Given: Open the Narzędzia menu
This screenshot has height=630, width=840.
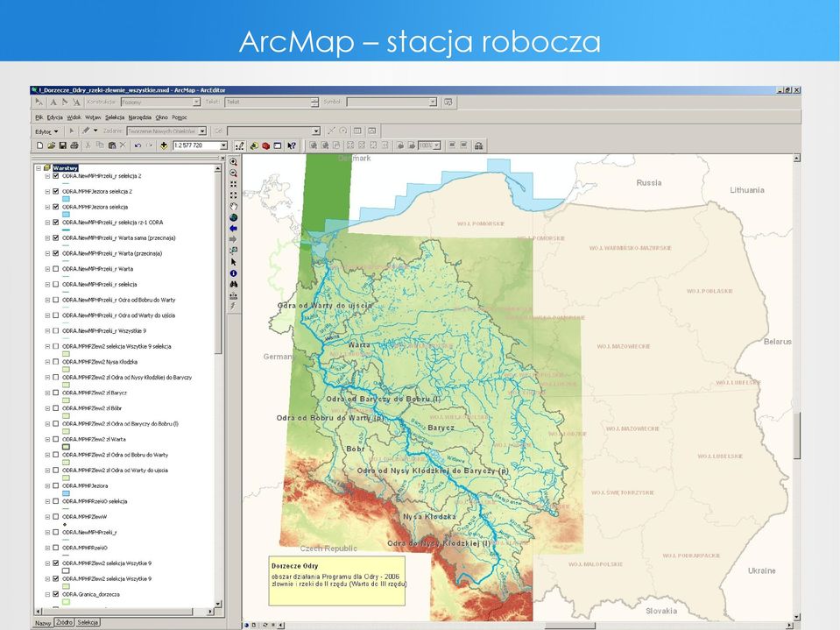Looking at the screenshot, I should coord(140,117).
